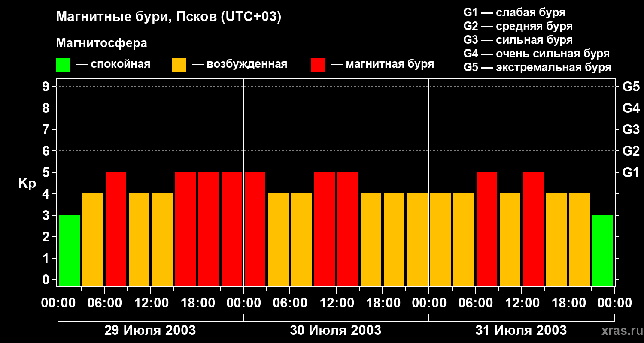
Task: Click the 'G5' right-axis tick label
Action: pyautogui.click(x=631, y=87)
